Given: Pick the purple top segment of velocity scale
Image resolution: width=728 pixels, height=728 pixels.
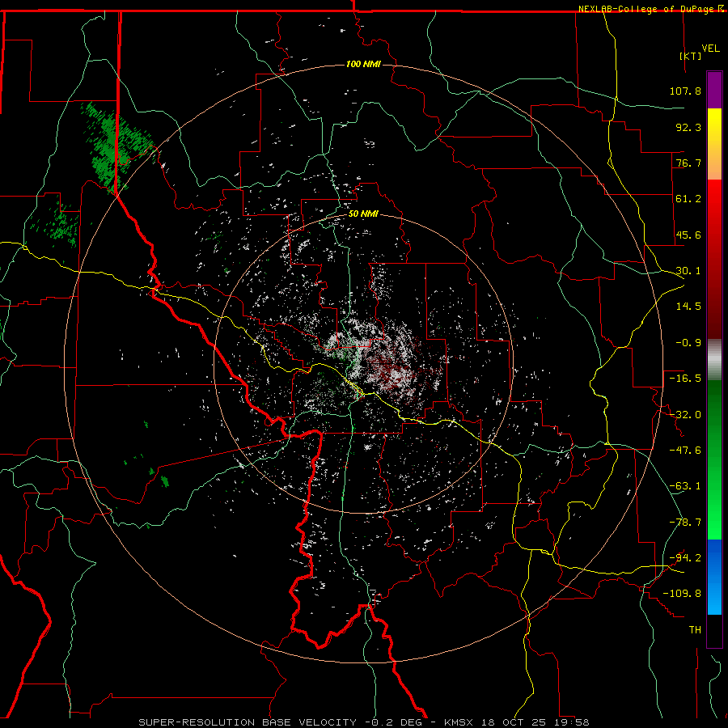Looking at the screenshot, I should point(714,90).
